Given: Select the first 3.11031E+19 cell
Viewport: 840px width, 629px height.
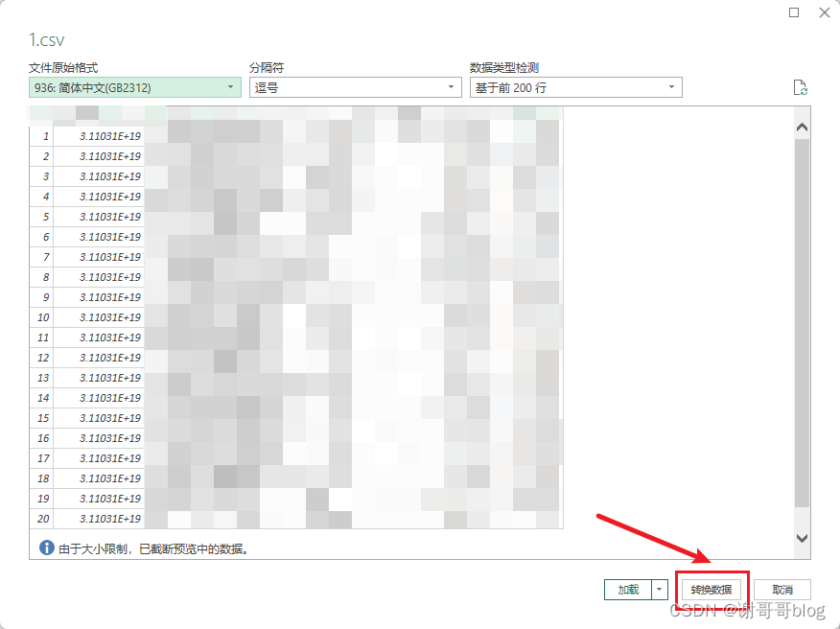Looking at the screenshot, I should point(107,136).
